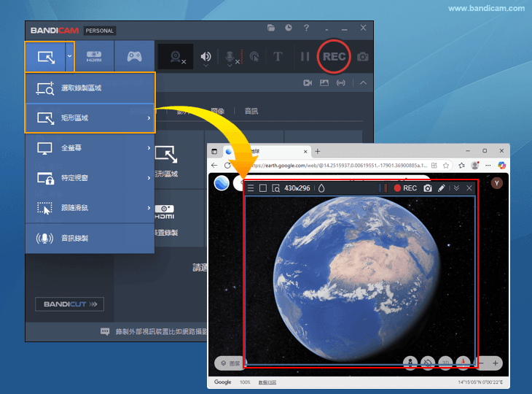Collapse panel with the up chevron
The width and height of the screenshot is (532, 394).
(x=363, y=82)
